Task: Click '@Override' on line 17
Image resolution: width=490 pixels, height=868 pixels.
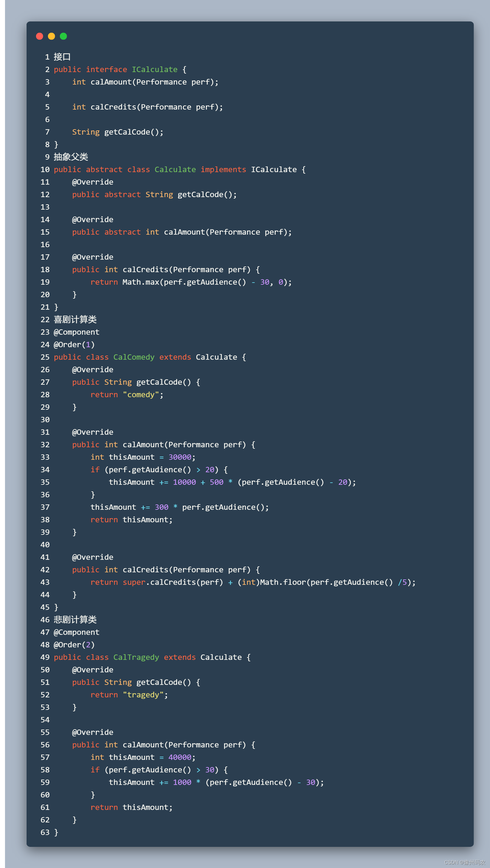Action: [x=93, y=257]
